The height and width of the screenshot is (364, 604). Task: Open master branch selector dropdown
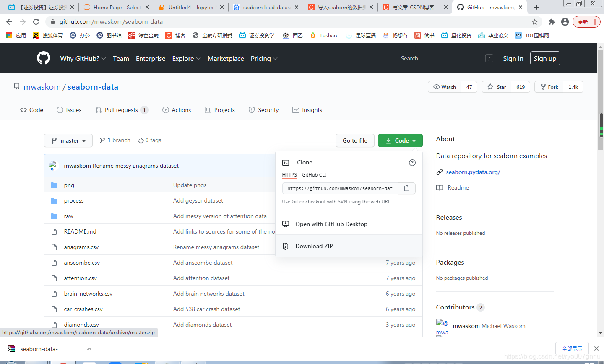[x=68, y=140]
